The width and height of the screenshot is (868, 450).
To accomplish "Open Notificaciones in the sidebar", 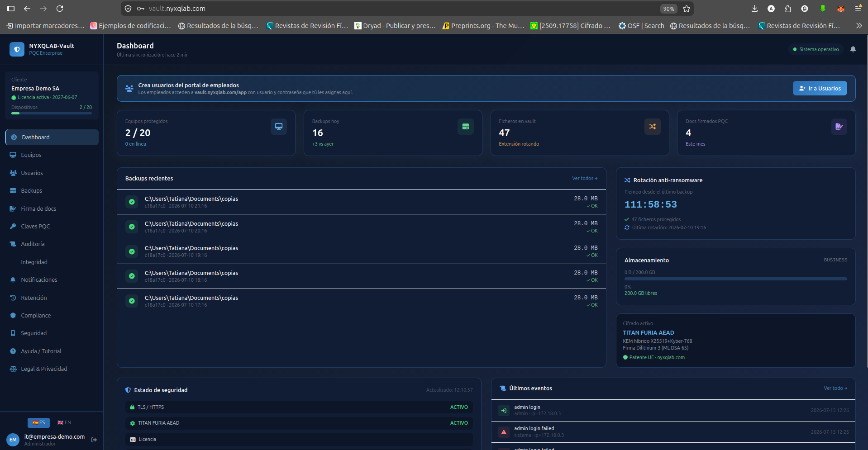I will click(52, 279).
